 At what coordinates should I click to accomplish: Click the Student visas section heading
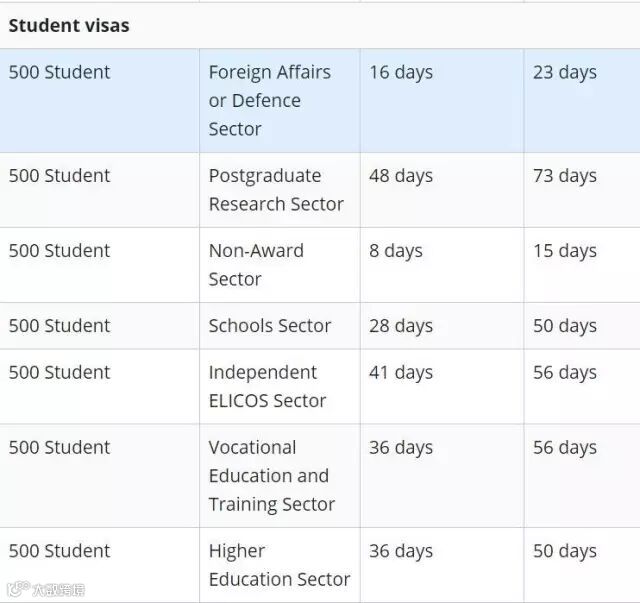point(69,25)
